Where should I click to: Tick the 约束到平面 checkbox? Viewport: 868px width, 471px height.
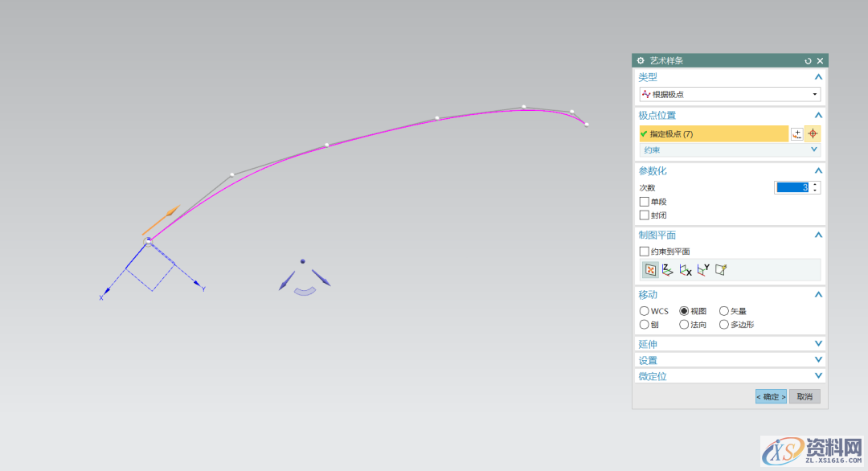coord(645,252)
